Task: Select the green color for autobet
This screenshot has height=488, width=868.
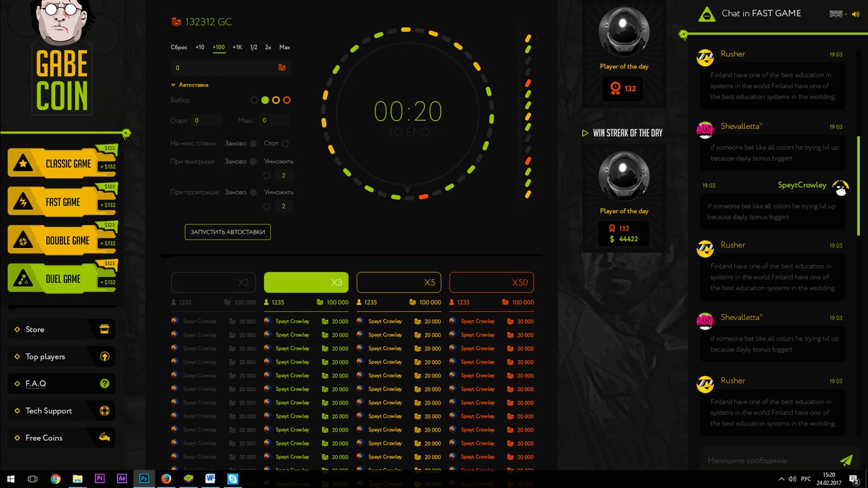Action: tap(265, 100)
